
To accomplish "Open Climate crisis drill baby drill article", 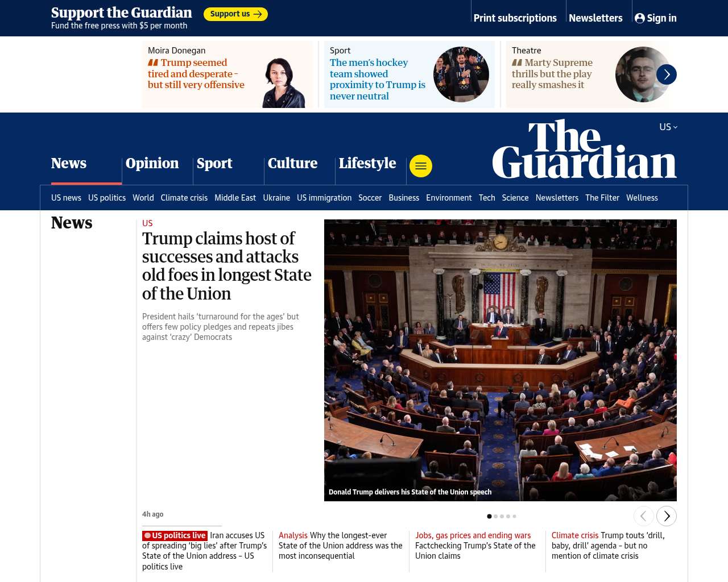I will pos(609,546).
